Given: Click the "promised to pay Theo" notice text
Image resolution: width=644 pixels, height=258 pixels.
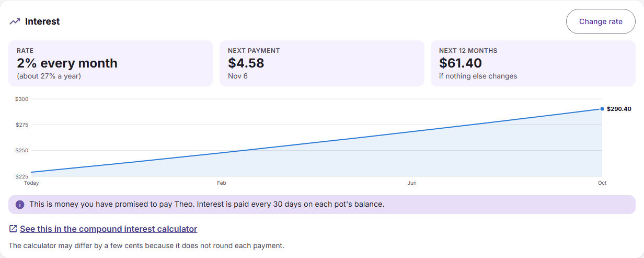Looking at the screenshot, I should click(207, 204).
